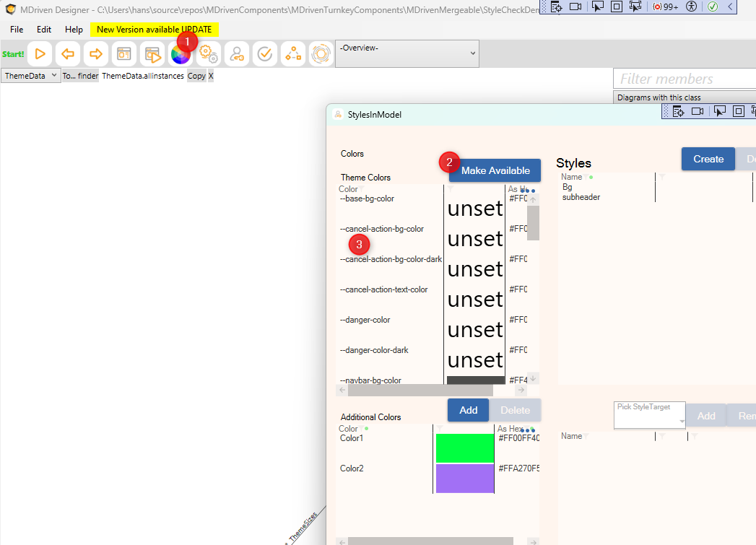Open the double-gear settings icon
The image size is (756, 545).
[209, 54]
